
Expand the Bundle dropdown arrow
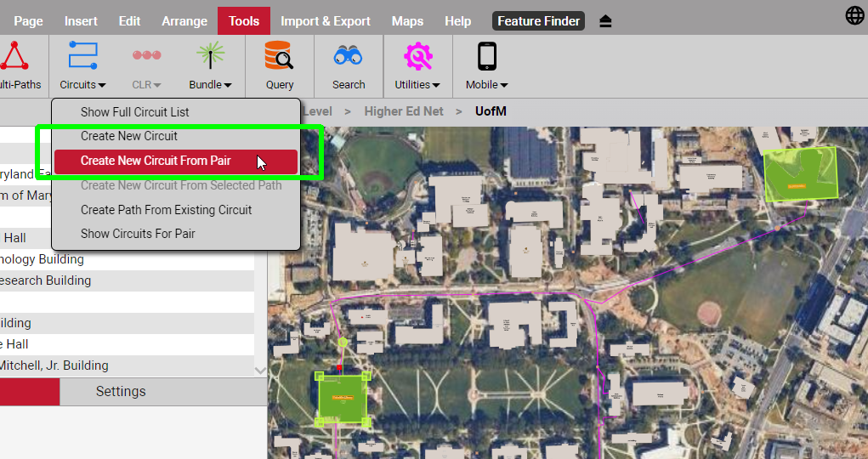[228, 85]
